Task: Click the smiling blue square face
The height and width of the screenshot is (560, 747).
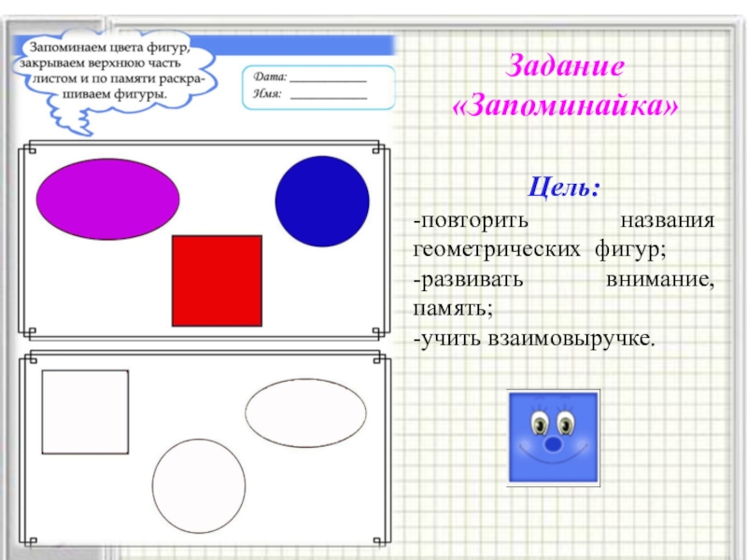Action: coord(554,438)
